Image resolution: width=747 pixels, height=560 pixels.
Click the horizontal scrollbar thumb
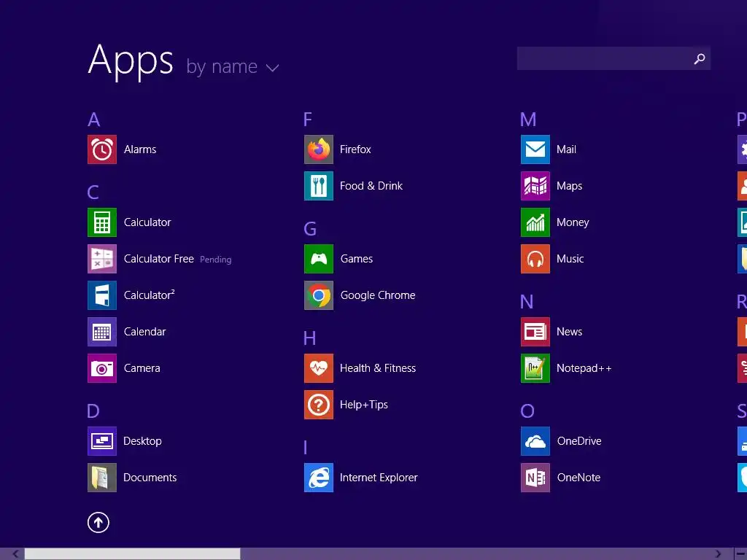[x=133, y=554]
